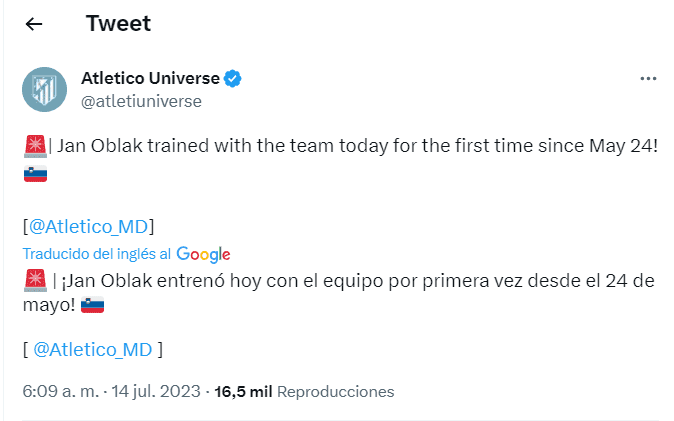Click siren emoji in English tweet
This screenshot has width=674, height=421.
pos(34,146)
